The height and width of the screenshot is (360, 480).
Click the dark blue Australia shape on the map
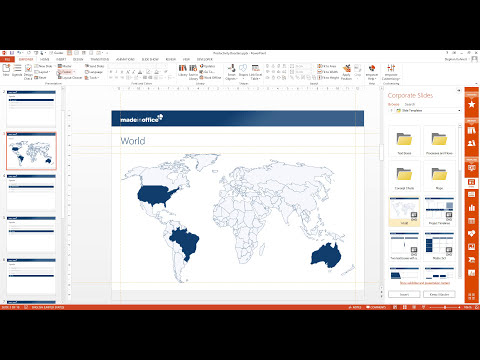[326, 255]
